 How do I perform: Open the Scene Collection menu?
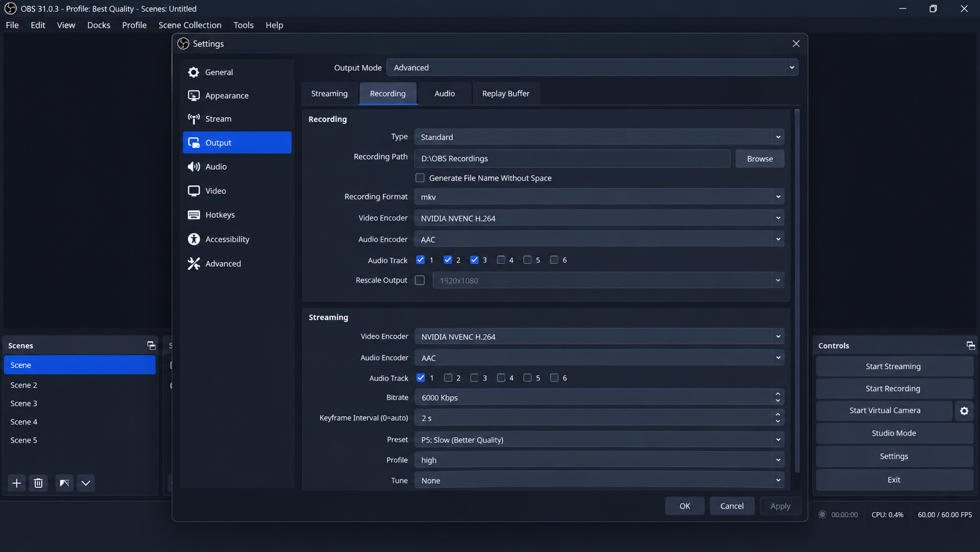click(190, 25)
